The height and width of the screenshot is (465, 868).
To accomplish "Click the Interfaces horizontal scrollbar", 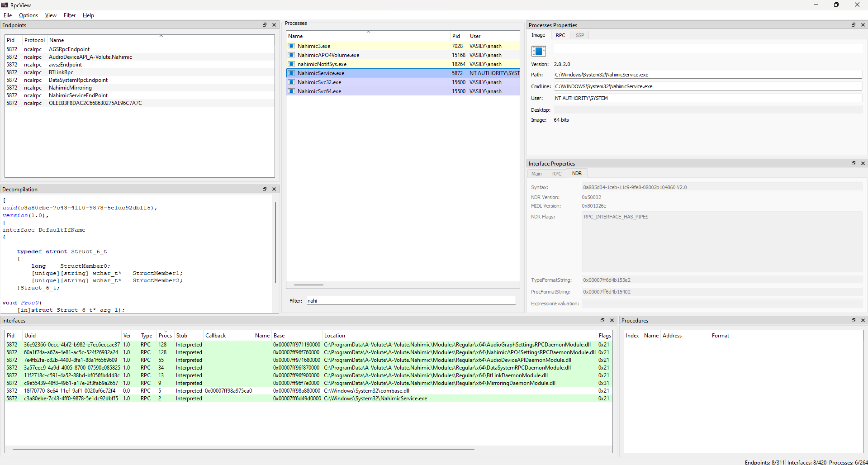I will [x=243, y=449].
